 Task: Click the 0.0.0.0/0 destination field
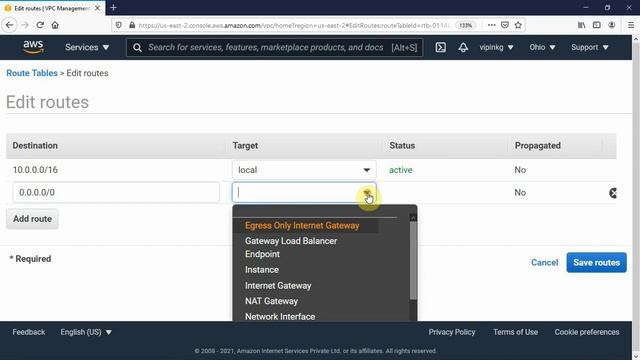pos(116,192)
